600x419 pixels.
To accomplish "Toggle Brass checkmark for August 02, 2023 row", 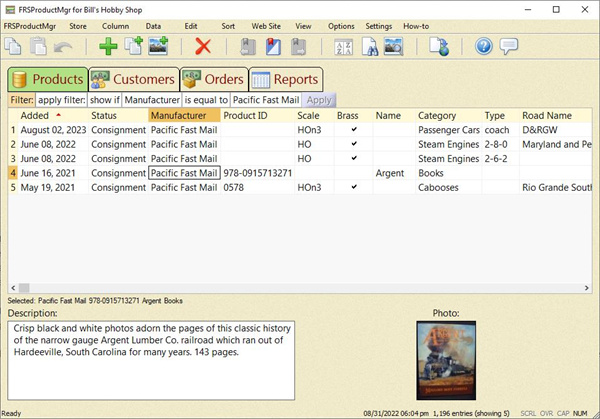I will coord(352,129).
